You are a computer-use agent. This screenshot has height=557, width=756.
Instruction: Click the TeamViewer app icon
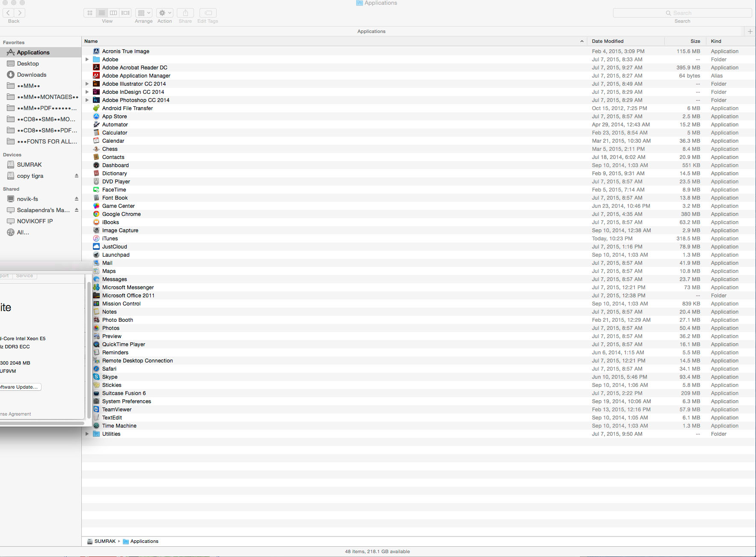click(x=96, y=409)
